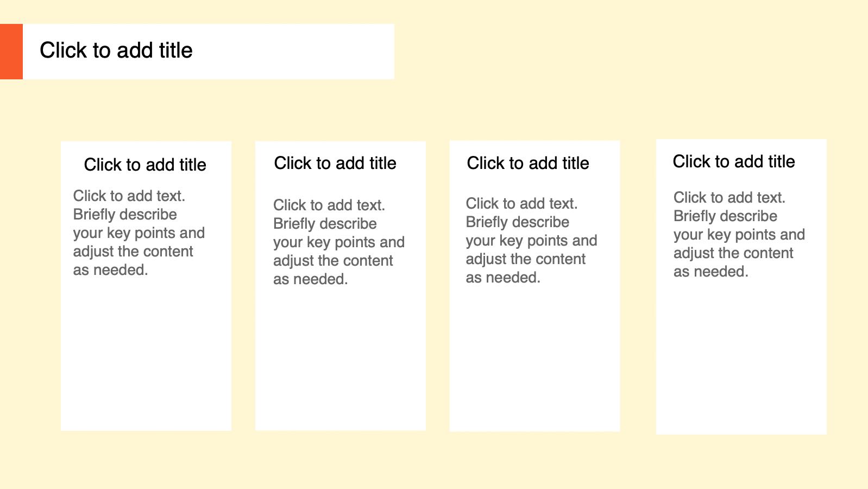Click the first card's body text placeholder

139,233
